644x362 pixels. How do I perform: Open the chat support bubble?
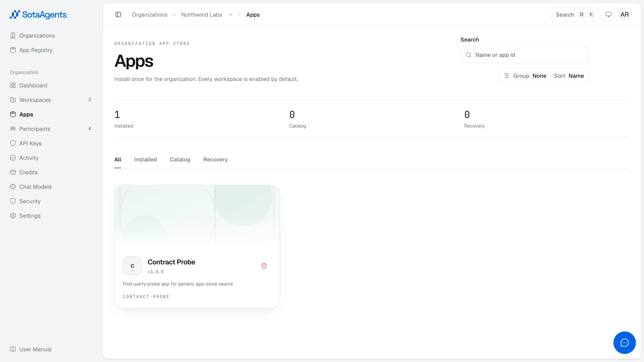click(624, 342)
